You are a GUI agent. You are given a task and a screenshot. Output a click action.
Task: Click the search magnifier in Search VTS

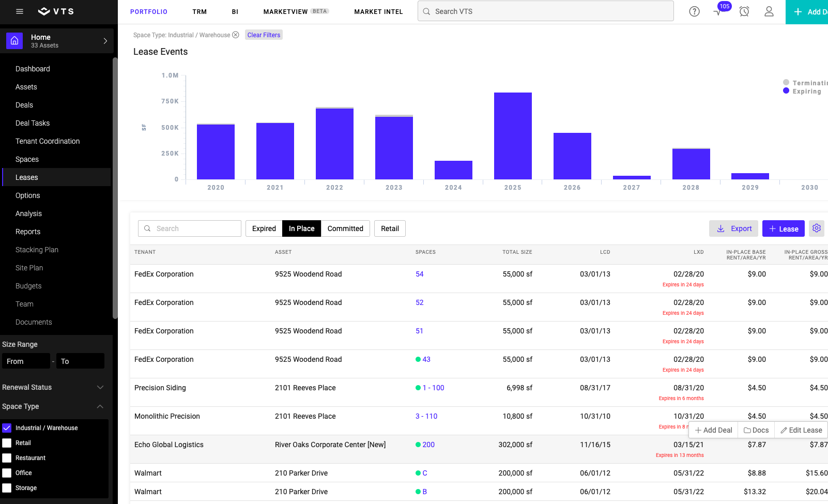tap(426, 11)
